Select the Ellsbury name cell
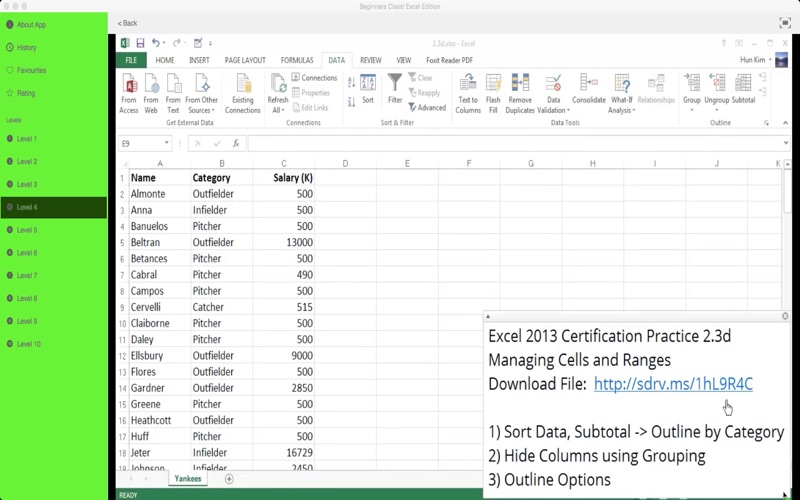The height and width of the screenshot is (500, 800). 160,356
